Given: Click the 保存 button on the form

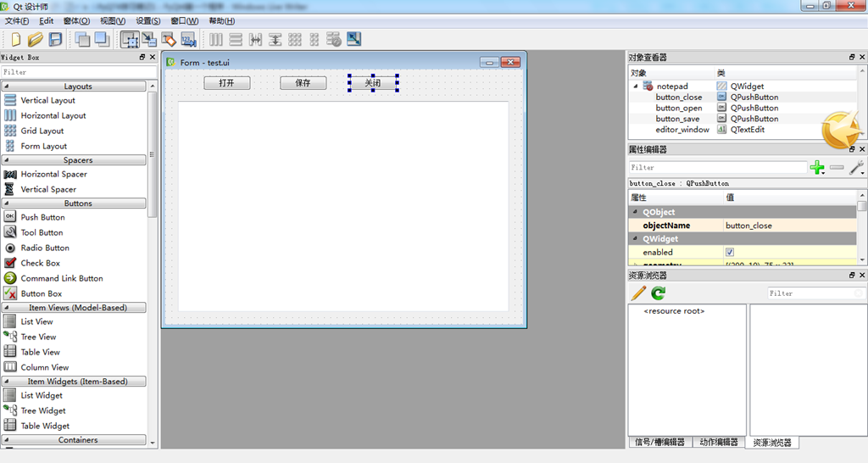Looking at the screenshot, I should (x=303, y=83).
